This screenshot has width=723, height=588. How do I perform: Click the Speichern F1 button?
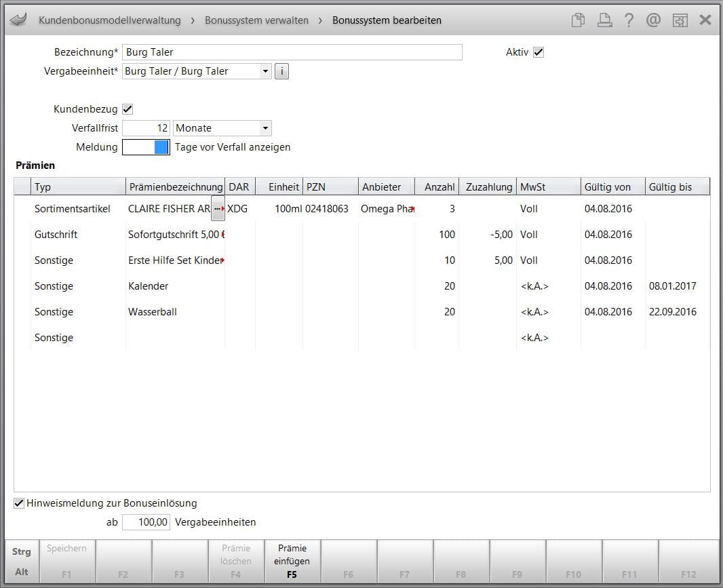click(x=67, y=562)
